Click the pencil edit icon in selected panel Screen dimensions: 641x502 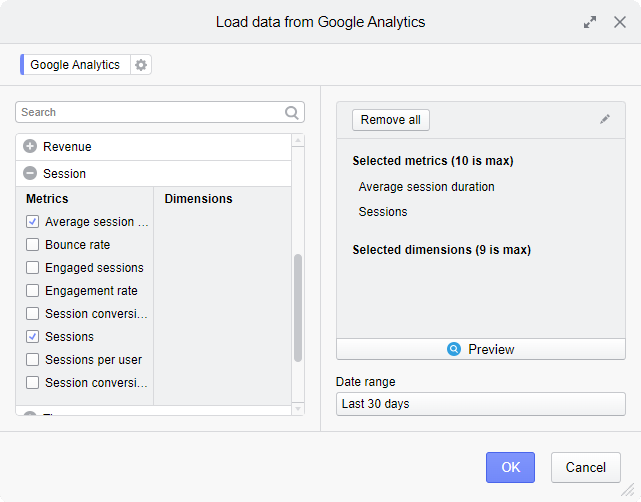pyautogui.click(x=605, y=119)
